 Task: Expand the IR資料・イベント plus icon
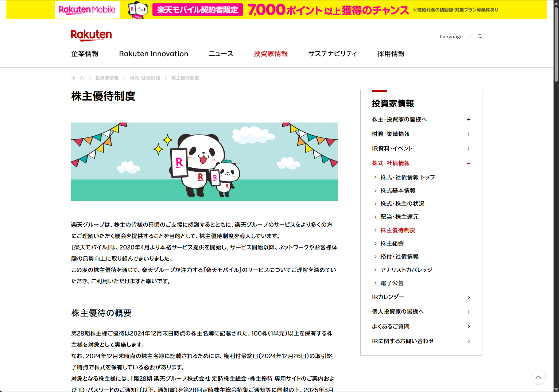click(469, 149)
